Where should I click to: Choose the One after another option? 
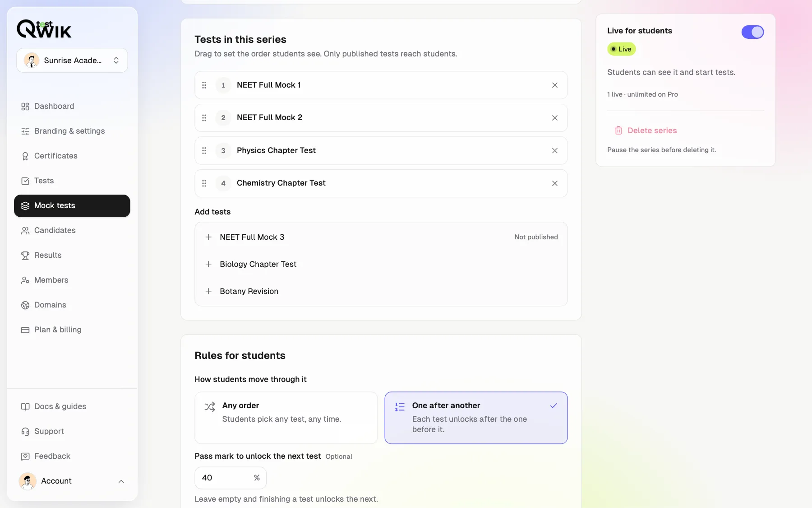[476, 418]
